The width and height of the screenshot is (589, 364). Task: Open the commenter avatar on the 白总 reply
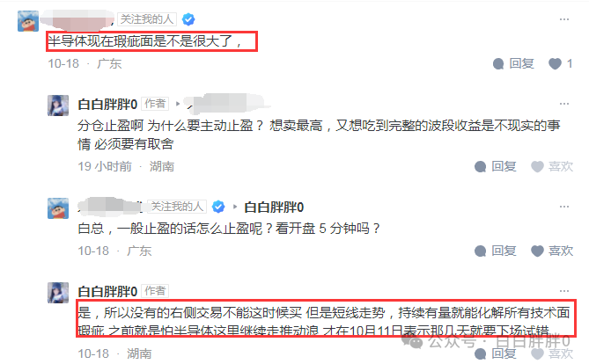(x=58, y=208)
